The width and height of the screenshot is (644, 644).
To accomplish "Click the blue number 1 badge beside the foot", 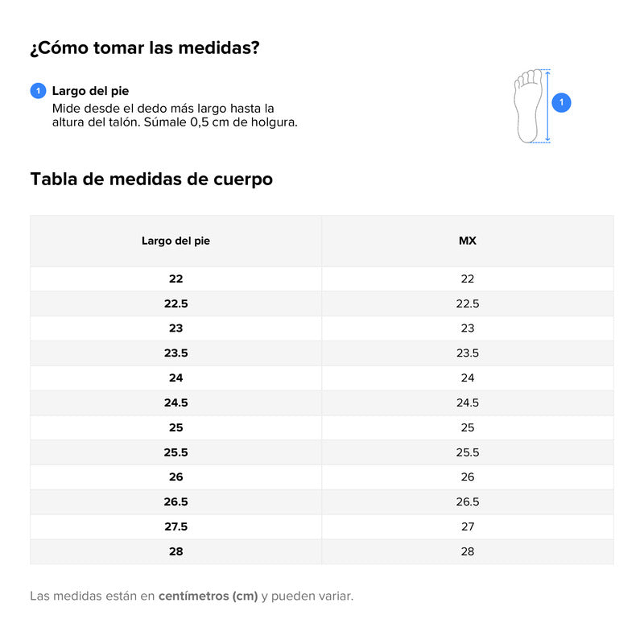I will pyautogui.click(x=562, y=103).
